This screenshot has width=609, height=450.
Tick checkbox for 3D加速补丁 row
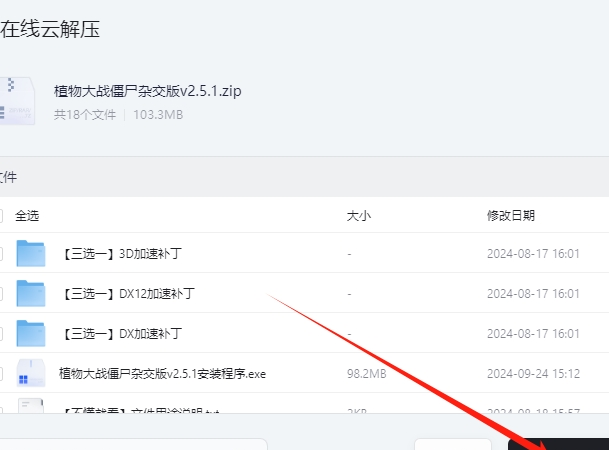coord(1,254)
